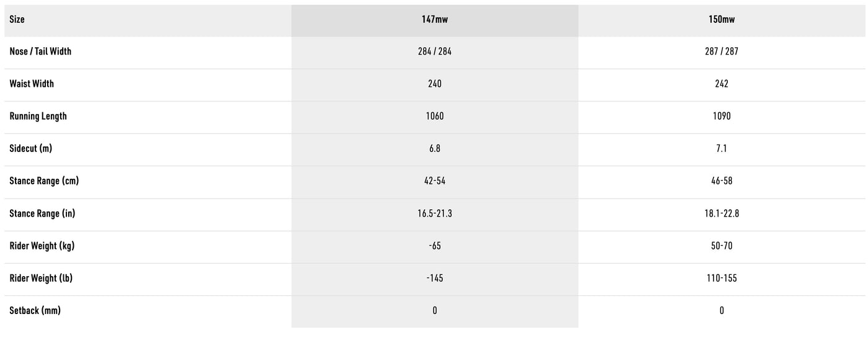Click the 18.1-22.8 stance range value
Screen dimensions: 868x337
(x=722, y=213)
